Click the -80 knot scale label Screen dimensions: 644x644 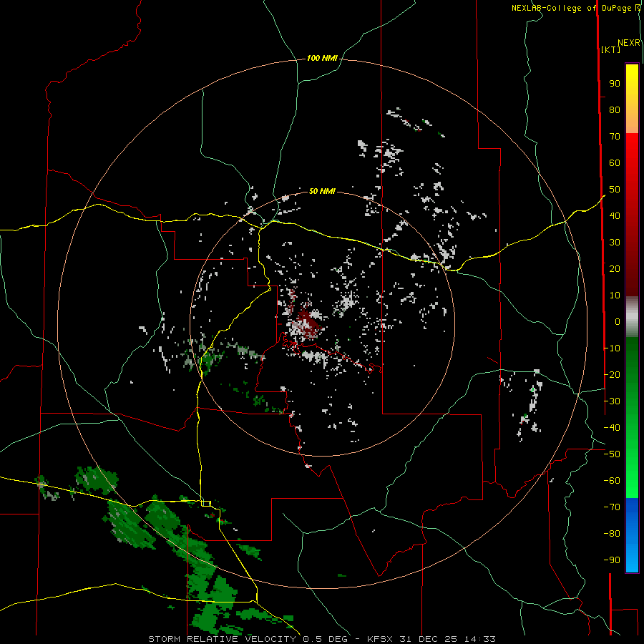pyautogui.click(x=612, y=534)
